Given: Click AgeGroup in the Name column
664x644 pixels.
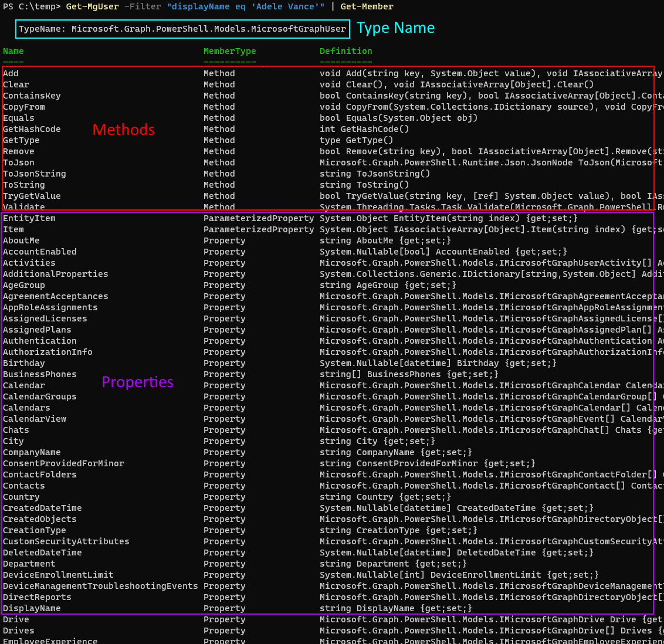Looking at the screenshot, I should point(23,286).
